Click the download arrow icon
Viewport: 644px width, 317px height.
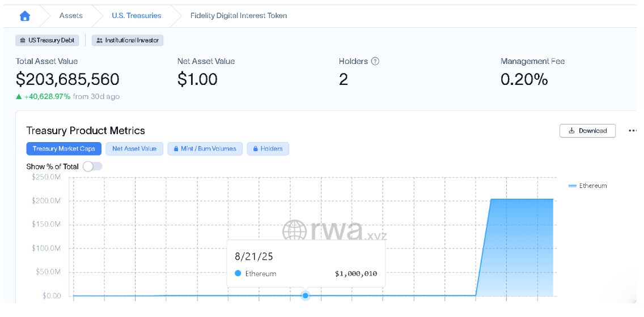[571, 131]
